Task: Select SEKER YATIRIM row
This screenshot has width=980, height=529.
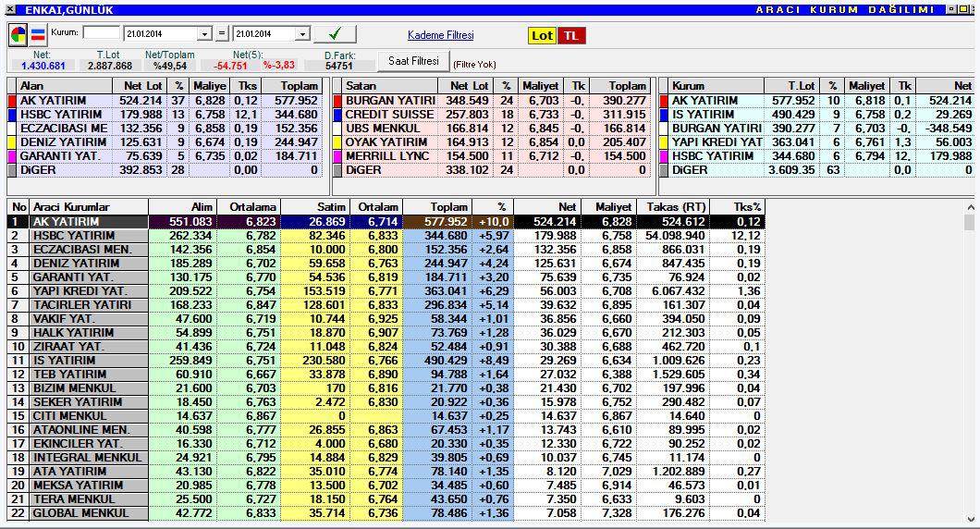Action: click(386, 402)
